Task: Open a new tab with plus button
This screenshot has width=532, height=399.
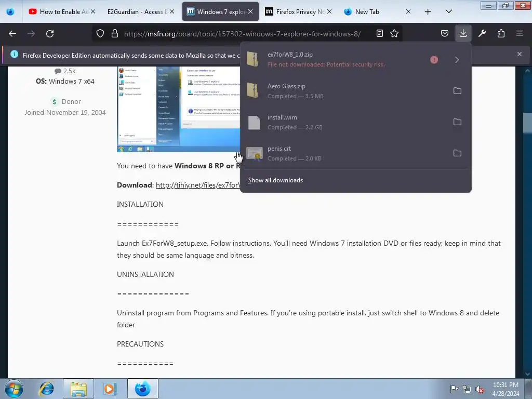Action: point(428,12)
